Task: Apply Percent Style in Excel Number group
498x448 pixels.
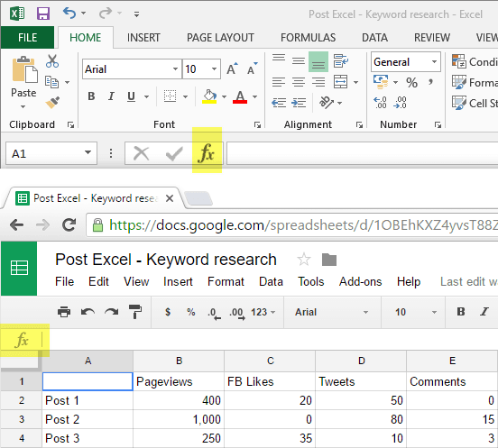Action: tap(412, 83)
